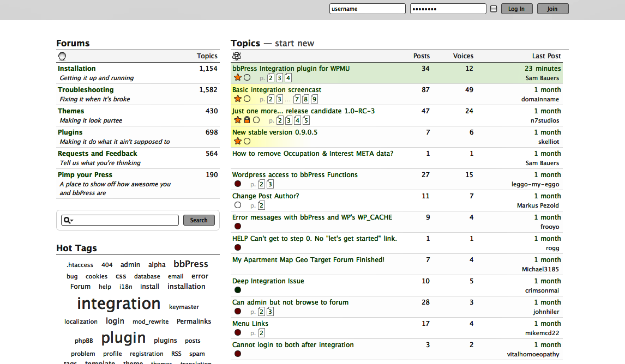Select the login hot tag
Screen dimensions: 625x364
coord(115,321)
